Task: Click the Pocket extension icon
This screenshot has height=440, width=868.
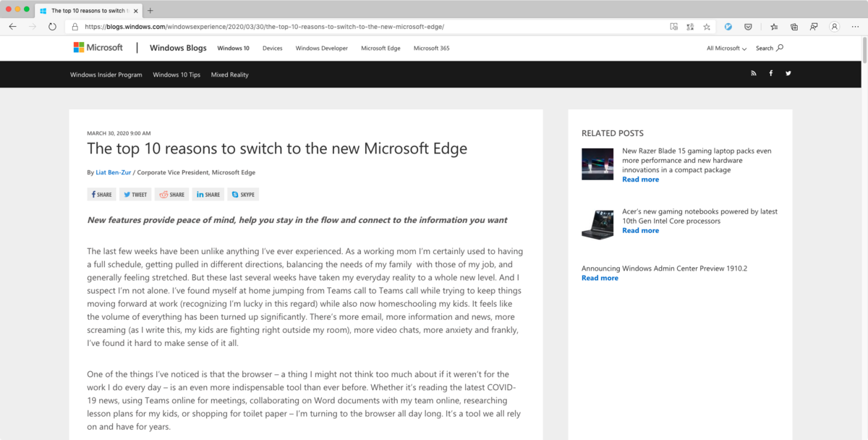Action: (748, 27)
